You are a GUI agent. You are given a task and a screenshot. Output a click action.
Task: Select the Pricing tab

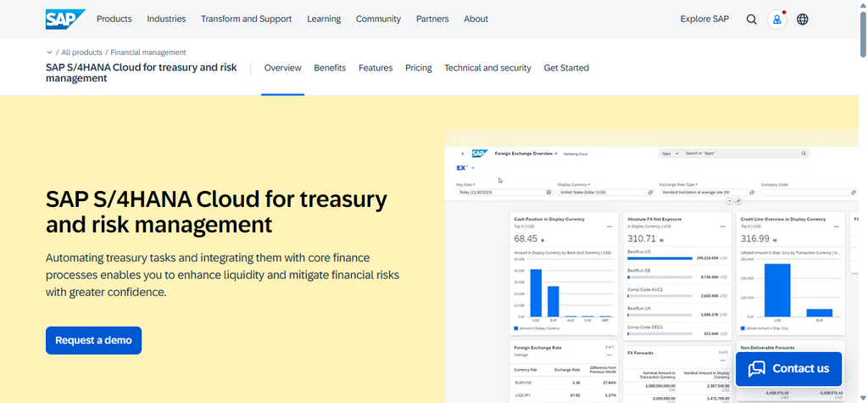(x=419, y=68)
